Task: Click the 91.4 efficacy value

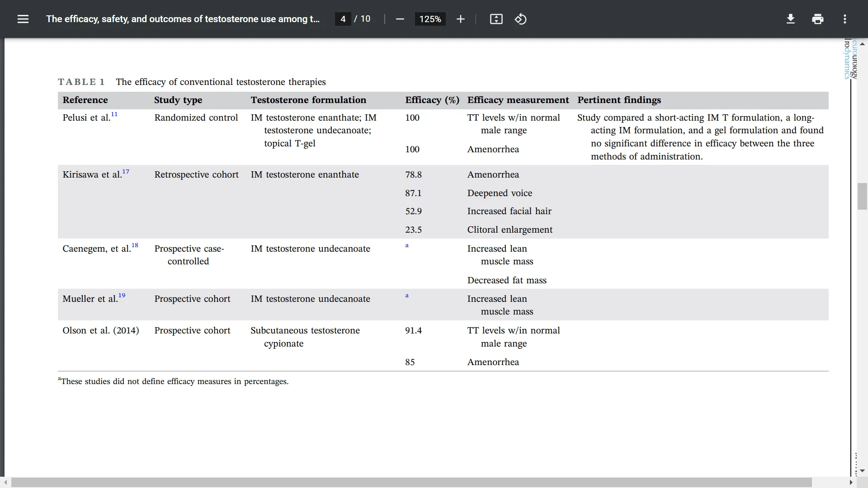Action: [413, 330]
